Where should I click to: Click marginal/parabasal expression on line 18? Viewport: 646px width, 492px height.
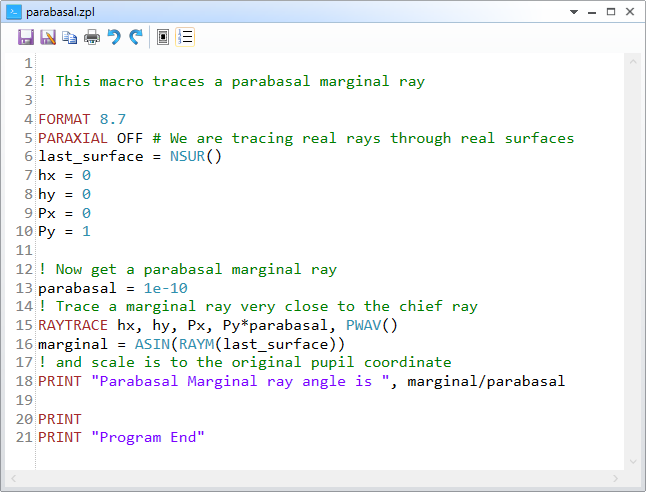486,381
